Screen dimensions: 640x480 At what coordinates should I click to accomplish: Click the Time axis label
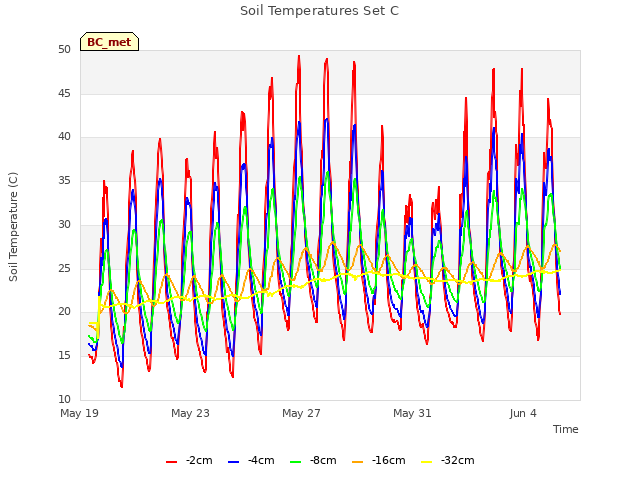[x=566, y=429]
